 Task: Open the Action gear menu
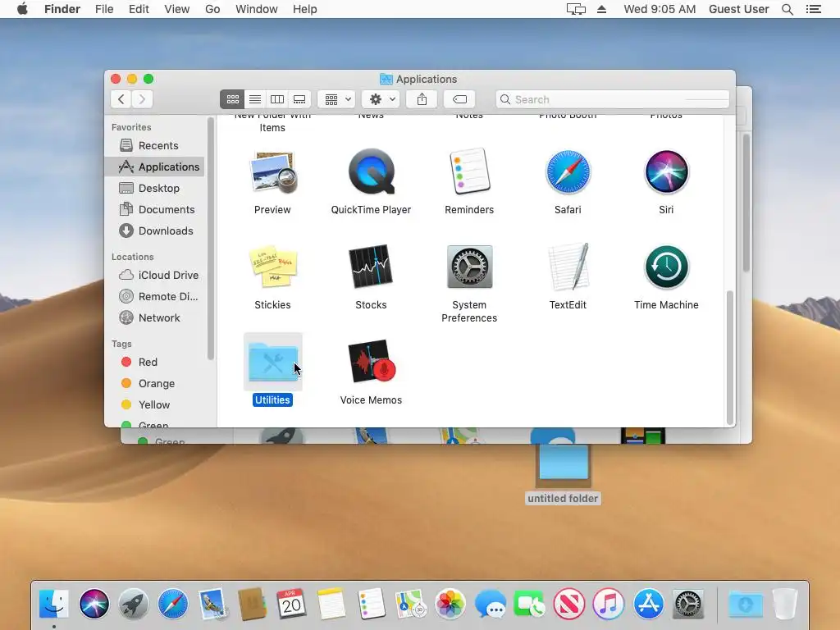pos(381,99)
